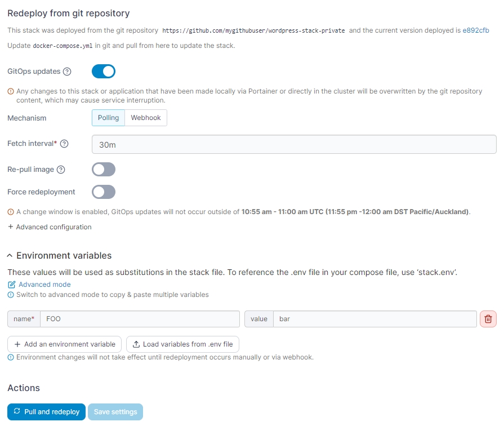Click Load variables from .env file
The height and width of the screenshot is (426, 504).
click(x=182, y=344)
